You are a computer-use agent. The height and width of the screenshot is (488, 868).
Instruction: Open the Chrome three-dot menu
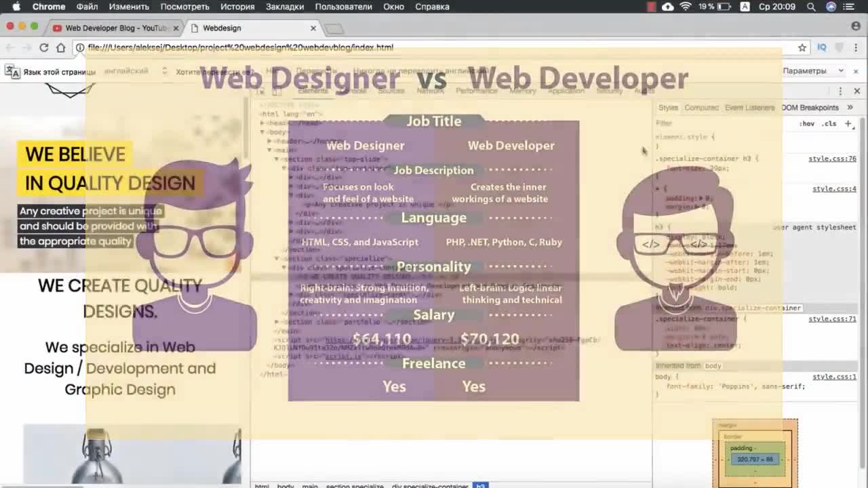tap(856, 47)
